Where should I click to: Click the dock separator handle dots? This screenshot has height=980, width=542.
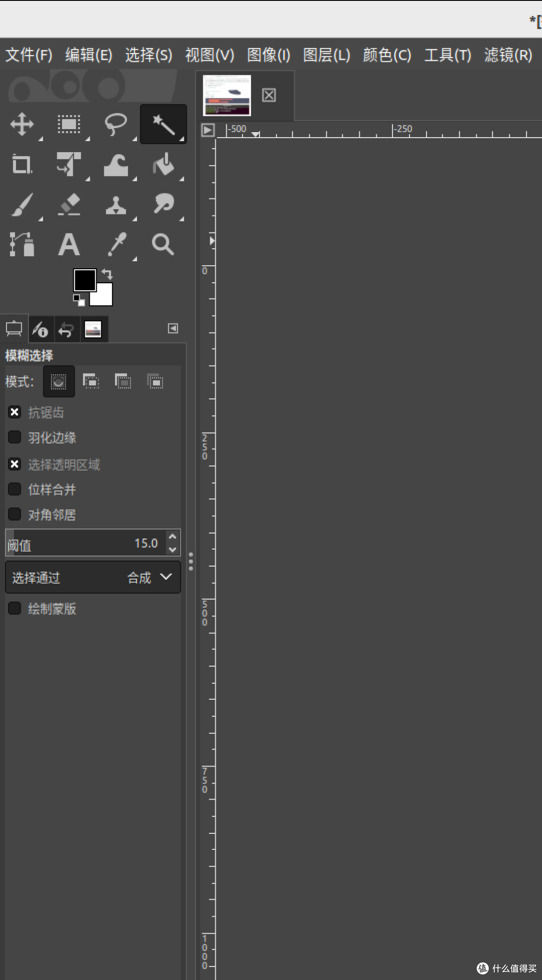tap(191, 561)
